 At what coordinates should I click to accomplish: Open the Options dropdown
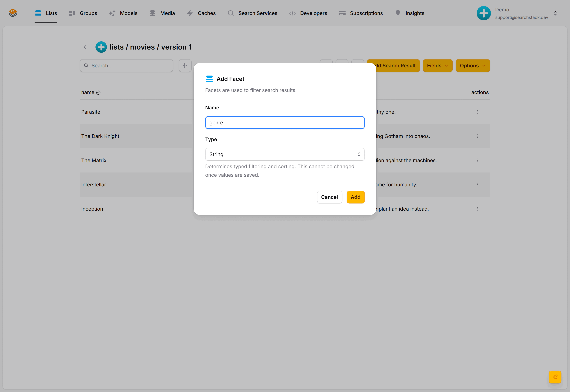(473, 66)
